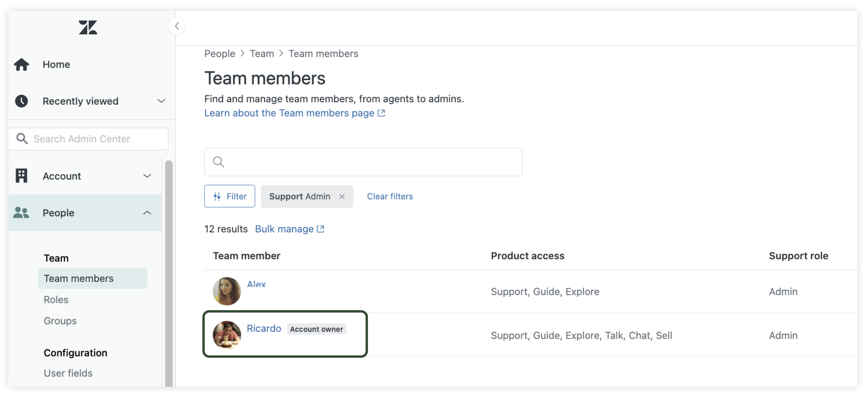868x395 pixels.
Task: Select the People icon in sidebar
Action: 21,213
